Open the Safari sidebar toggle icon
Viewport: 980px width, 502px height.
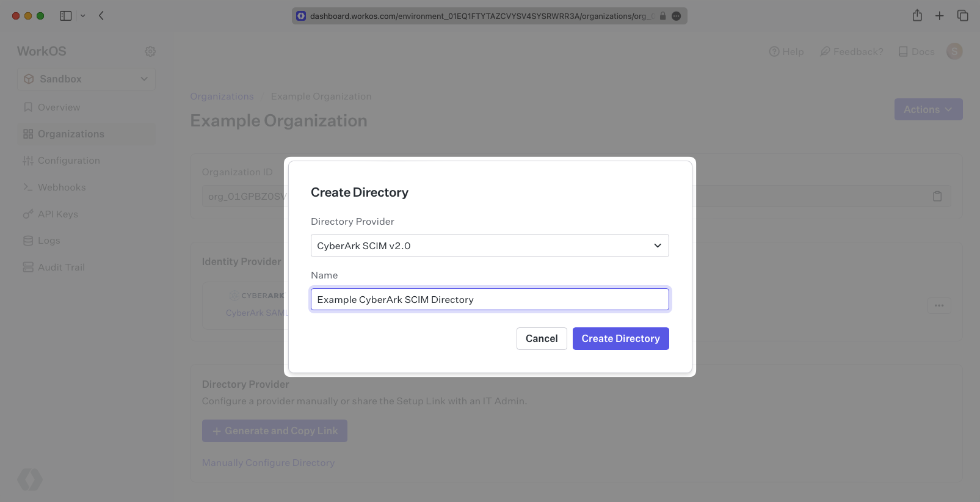65,16
